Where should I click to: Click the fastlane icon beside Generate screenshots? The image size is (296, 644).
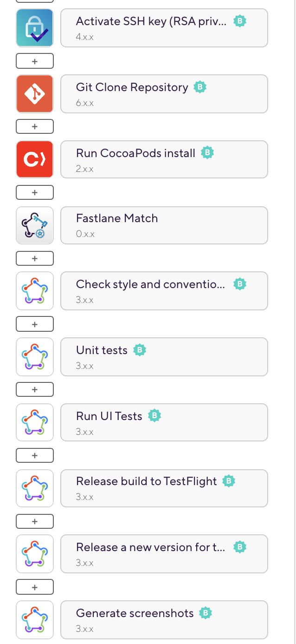click(35, 620)
